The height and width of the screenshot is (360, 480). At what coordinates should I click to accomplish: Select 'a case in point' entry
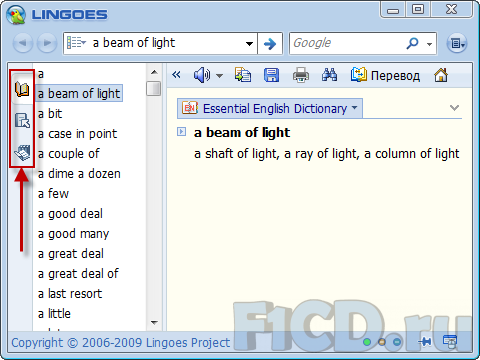[77, 134]
